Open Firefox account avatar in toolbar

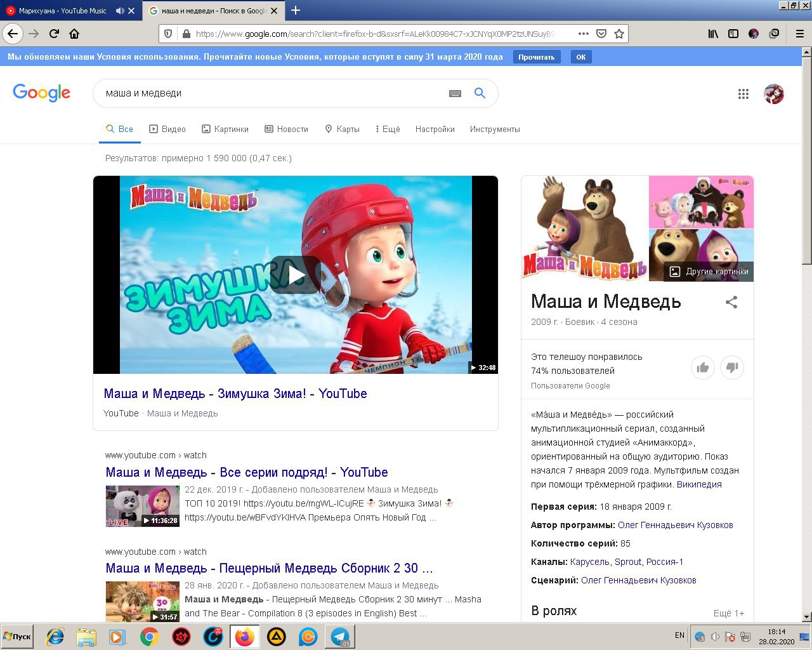click(754, 34)
